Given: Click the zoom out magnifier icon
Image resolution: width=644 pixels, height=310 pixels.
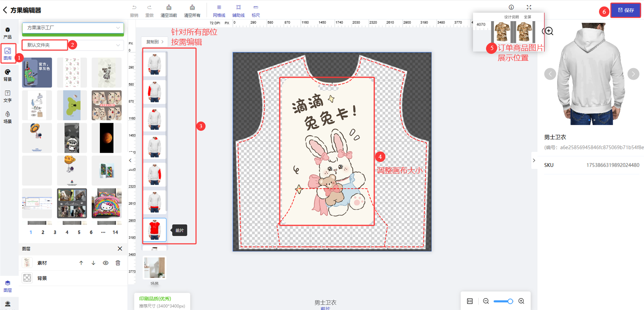Looking at the screenshot, I should tap(486, 301).
